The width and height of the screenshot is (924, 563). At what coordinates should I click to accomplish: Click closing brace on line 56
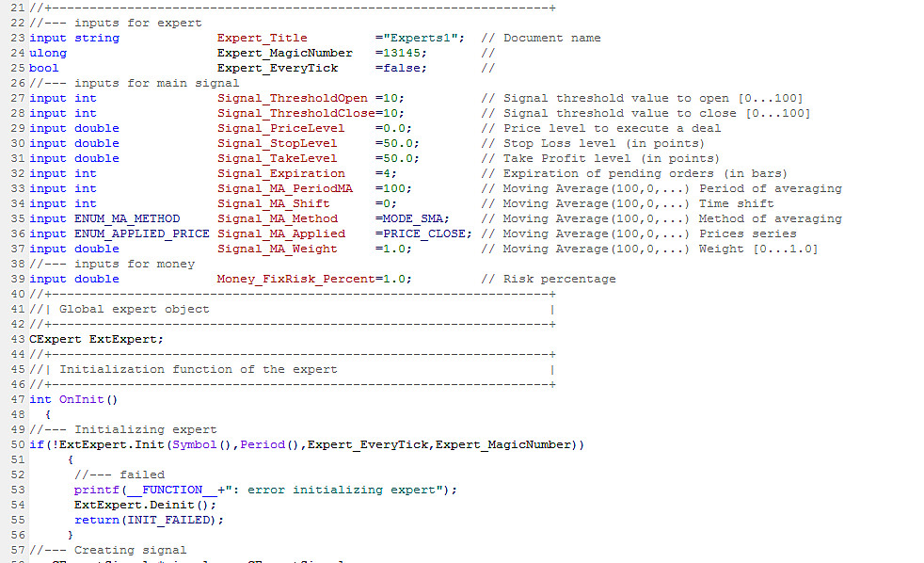point(71,535)
